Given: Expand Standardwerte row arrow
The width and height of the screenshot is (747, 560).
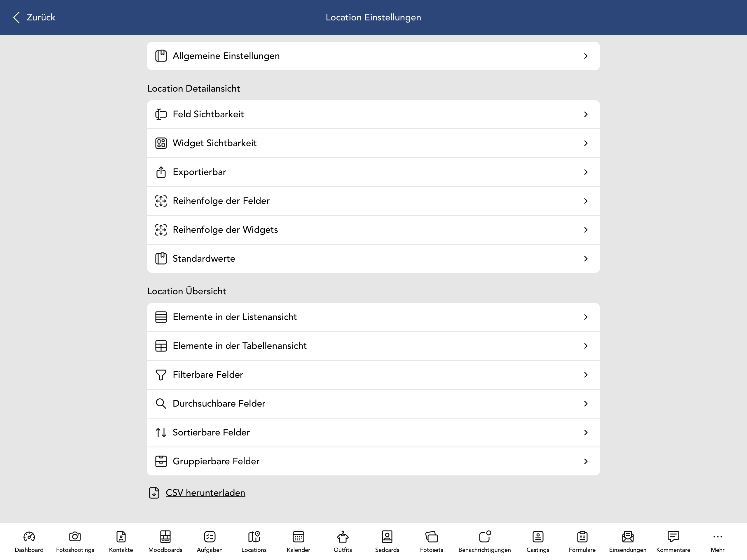Looking at the screenshot, I should [x=586, y=259].
